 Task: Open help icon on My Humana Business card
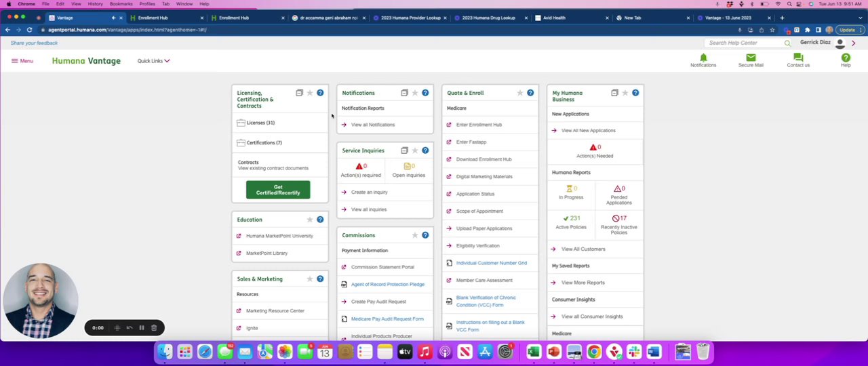click(x=635, y=93)
